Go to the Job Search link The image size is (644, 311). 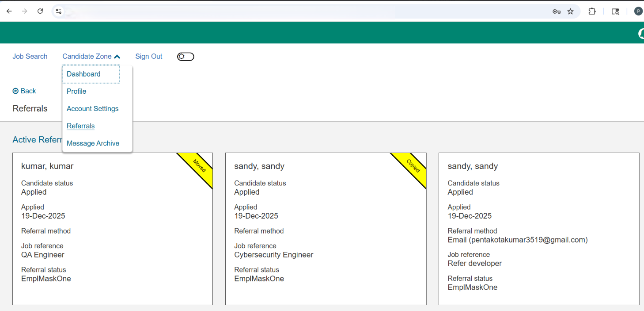30,57
